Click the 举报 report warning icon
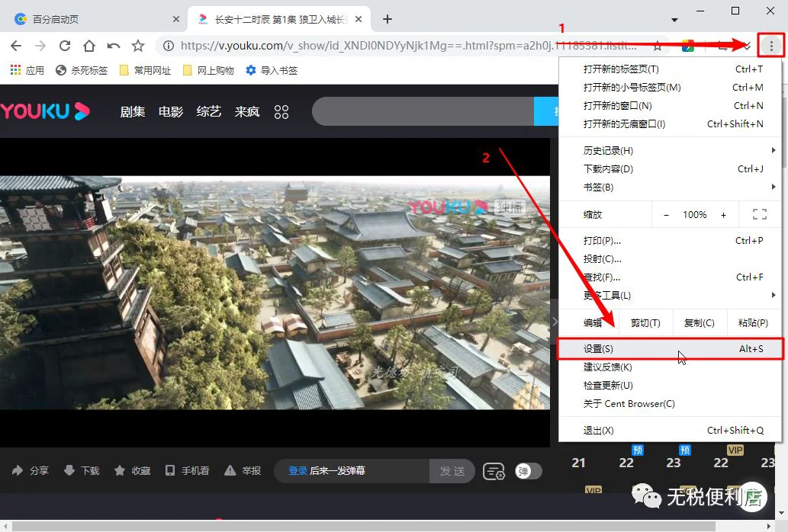Viewport: 788px width, 532px height. [230, 471]
